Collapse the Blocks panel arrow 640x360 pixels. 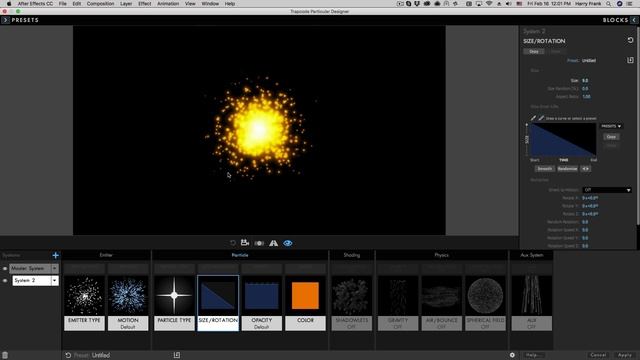[634, 20]
